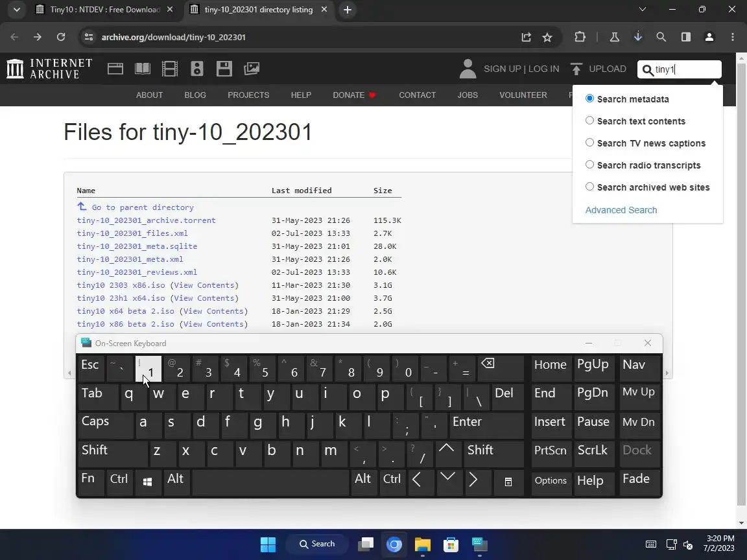Expand tab strip chevron near window controls
The width and height of the screenshot is (747, 560).
click(x=642, y=10)
